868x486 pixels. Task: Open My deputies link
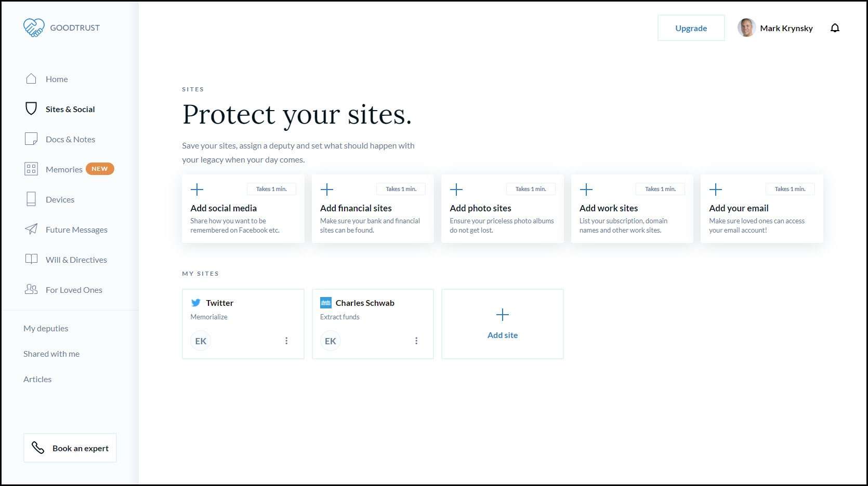tap(46, 328)
